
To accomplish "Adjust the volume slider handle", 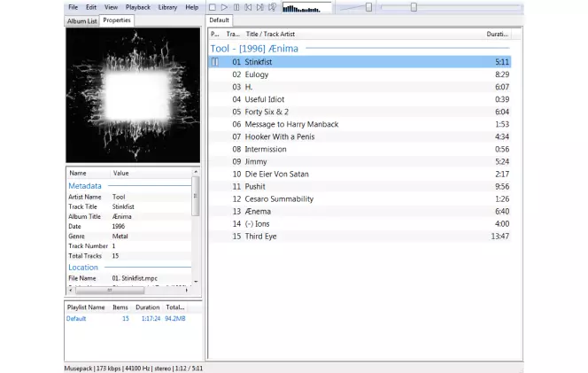I will [x=368, y=7].
